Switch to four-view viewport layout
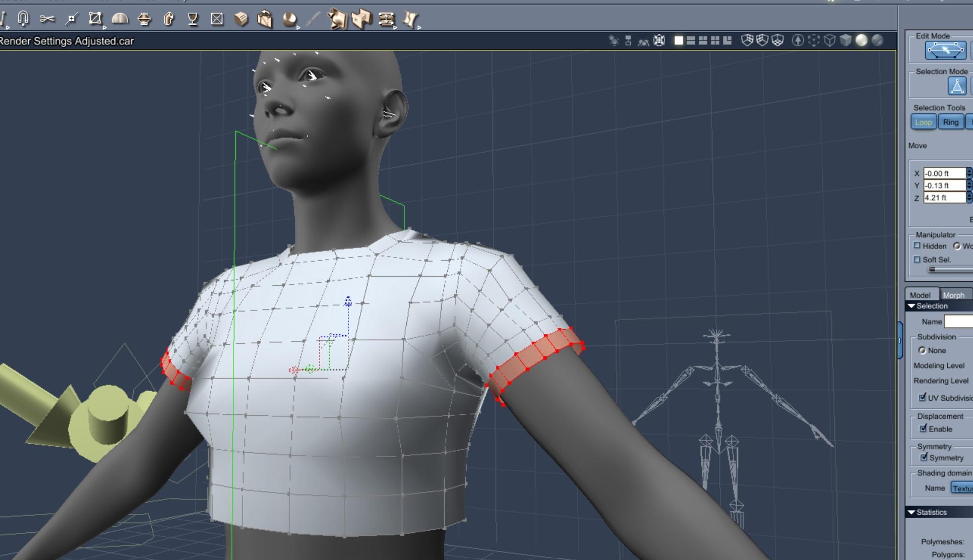 [x=715, y=40]
